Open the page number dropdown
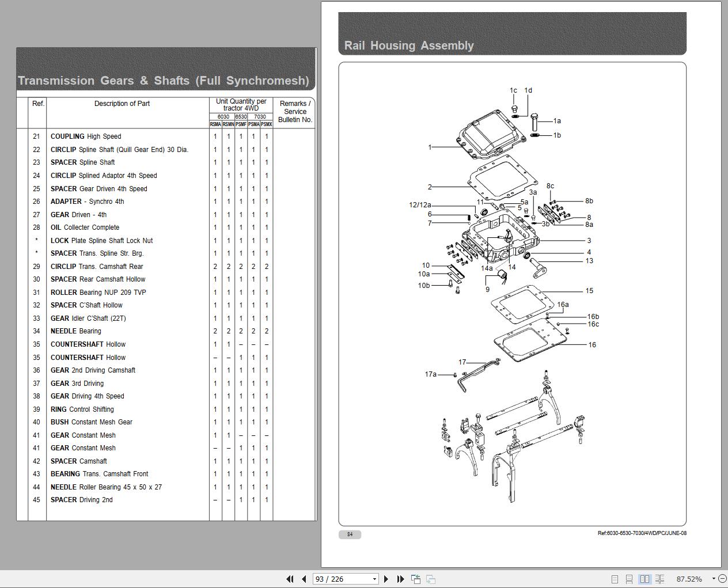This screenshot has height=588, width=728. pyautogui.click(x=374, y=579)
